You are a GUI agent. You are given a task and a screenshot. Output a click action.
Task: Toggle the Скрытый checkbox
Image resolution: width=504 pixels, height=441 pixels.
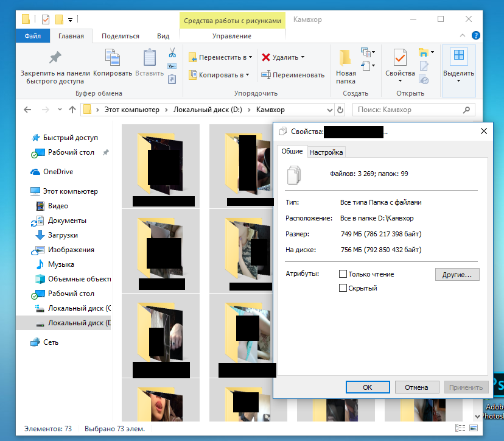coord(343,288)
